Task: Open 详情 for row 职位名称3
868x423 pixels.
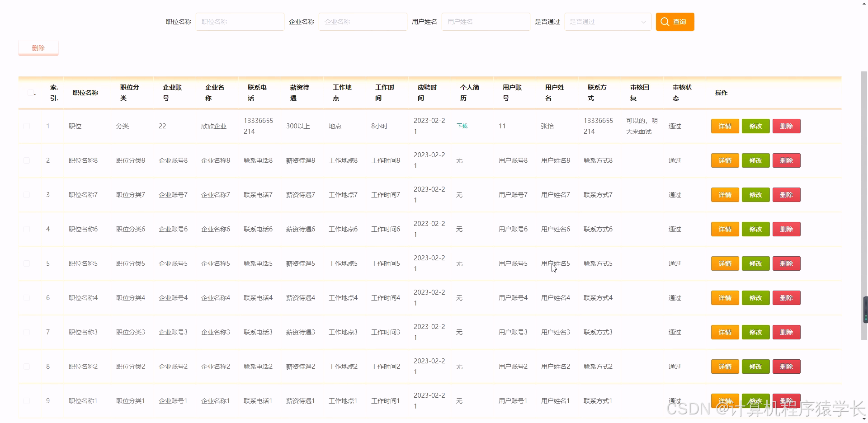Action: tap(725, 332)
